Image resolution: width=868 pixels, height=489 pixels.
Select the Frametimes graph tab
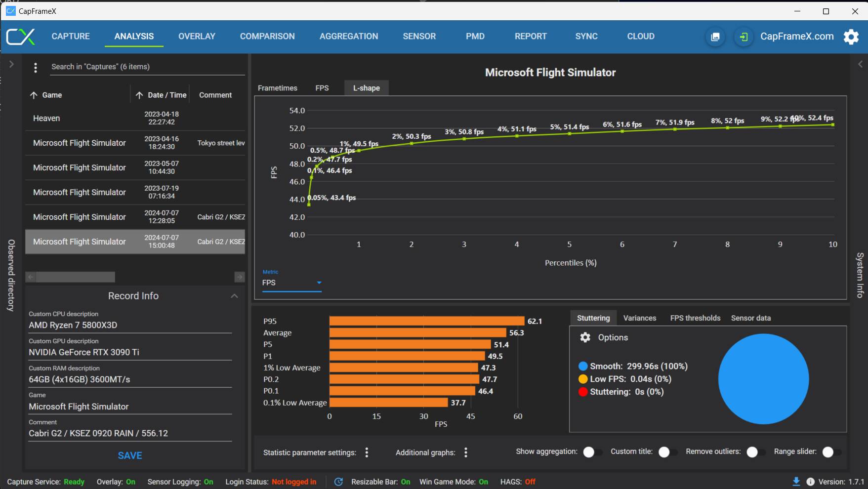[277, 88]
